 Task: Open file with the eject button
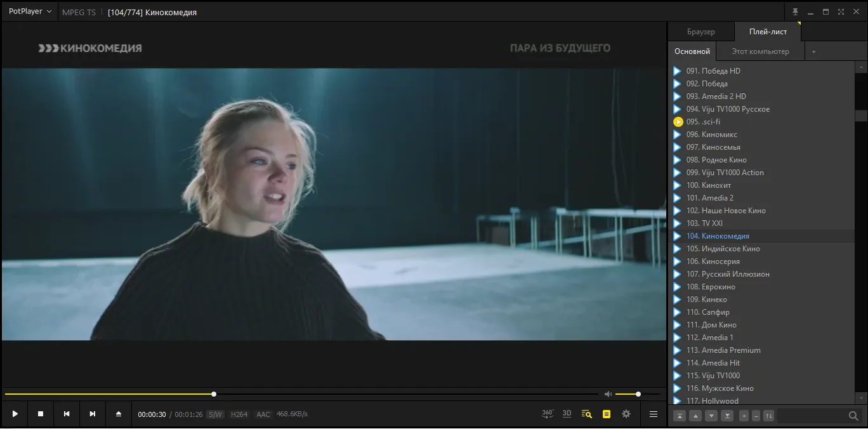[119, 414]
